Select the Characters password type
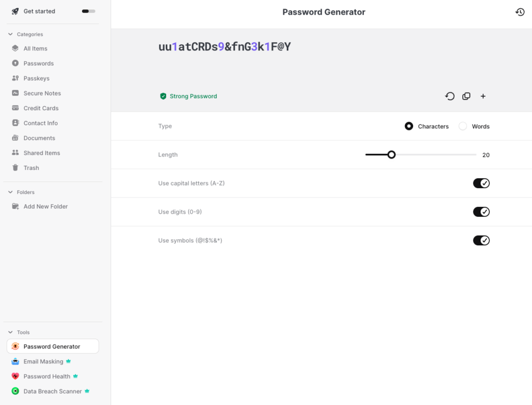532x405 pixels. pos(409,126)
